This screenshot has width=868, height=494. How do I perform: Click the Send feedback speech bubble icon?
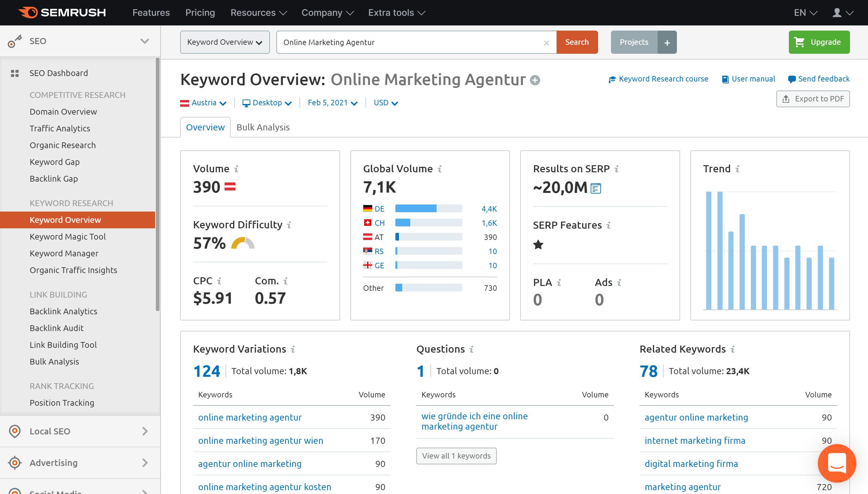click(792, 80)
